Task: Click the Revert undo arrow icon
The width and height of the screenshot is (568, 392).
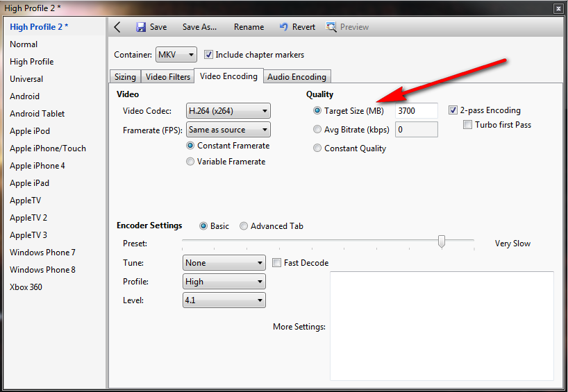Action: 283,27
